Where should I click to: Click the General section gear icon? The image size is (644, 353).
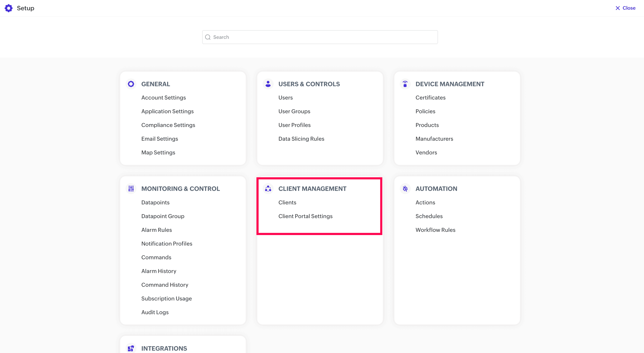tap(131, 84)
